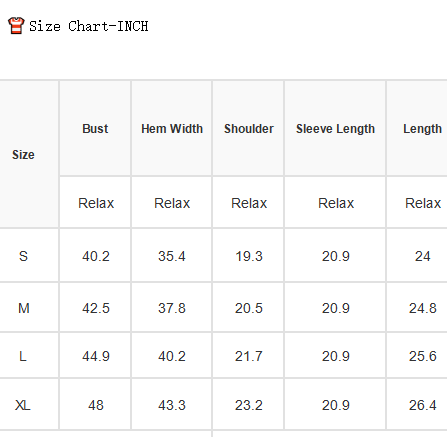Screen dimensions: 447x437
Task: Click the Shoulder column header
Action: 249,129
